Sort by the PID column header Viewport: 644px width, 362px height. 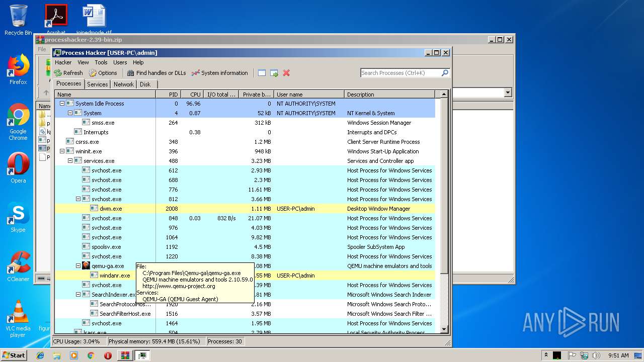(168, 94)
